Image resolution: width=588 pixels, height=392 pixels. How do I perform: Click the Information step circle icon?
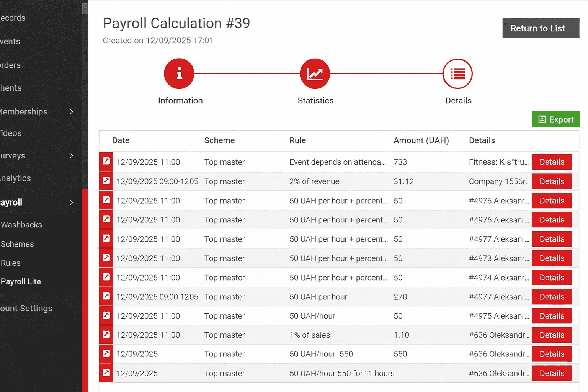[x=179, y=73]
